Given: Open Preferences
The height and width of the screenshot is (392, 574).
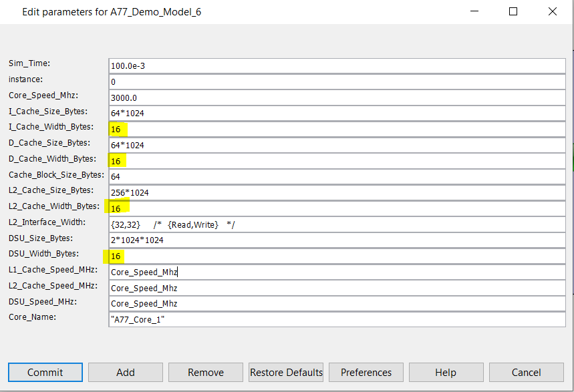Looking at the screenshot, I should 366,372.
